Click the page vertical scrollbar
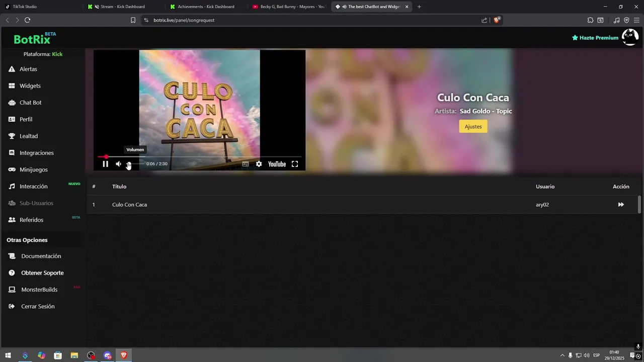Image resolution: width=644 pixels, height=362 pixels. point(639,204)
